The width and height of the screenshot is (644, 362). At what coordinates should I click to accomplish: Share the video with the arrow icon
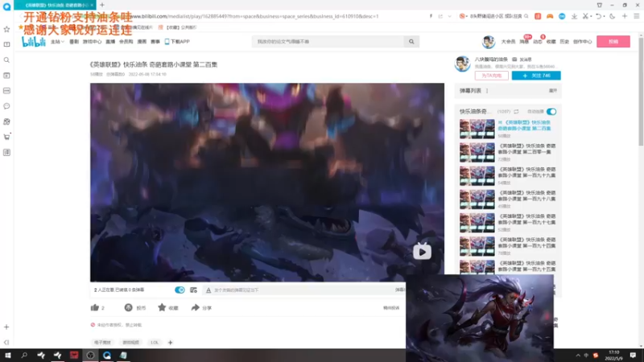coord(195,307)
